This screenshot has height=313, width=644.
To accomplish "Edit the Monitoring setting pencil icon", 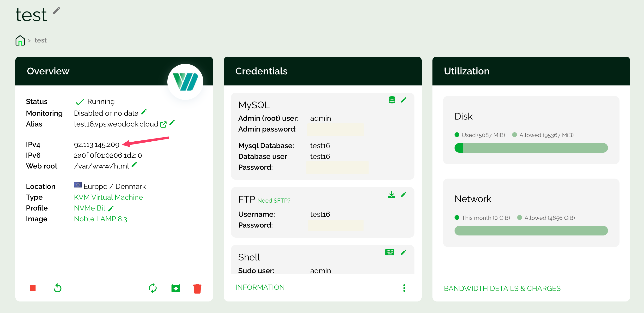I will click(144, 112).
